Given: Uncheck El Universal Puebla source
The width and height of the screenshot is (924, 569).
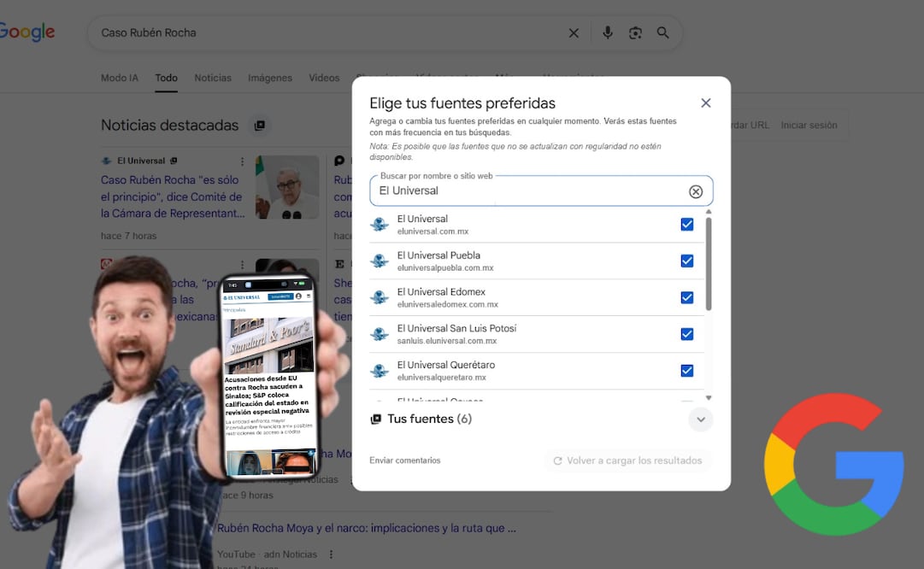Looking at the screenshot, I should (687, 261).
